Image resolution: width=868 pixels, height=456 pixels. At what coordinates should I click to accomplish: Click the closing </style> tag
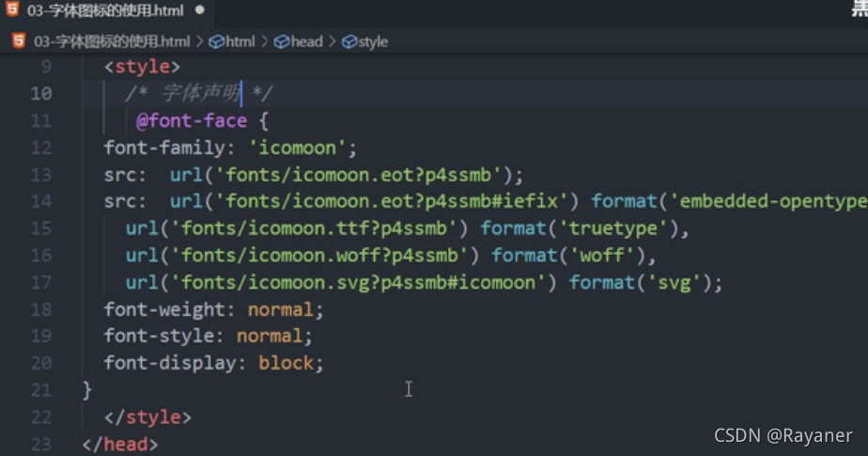coord(147,417)
